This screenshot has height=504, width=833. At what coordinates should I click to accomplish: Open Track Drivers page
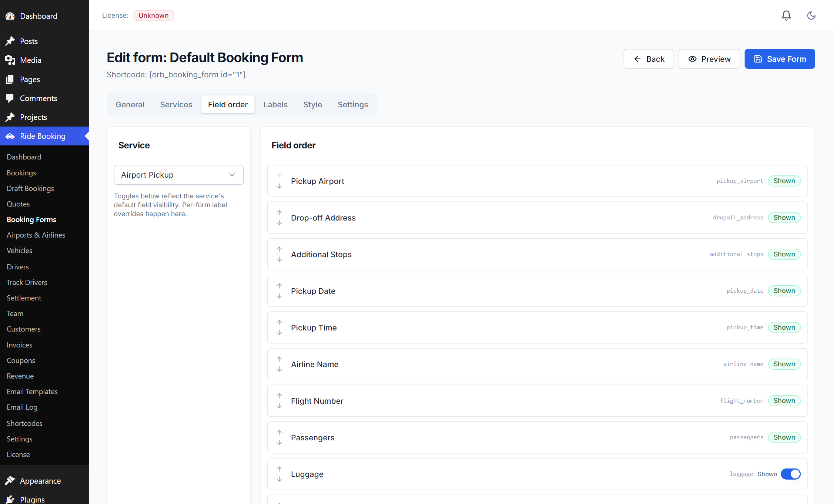pyautogui.click(x=27, y=282)
